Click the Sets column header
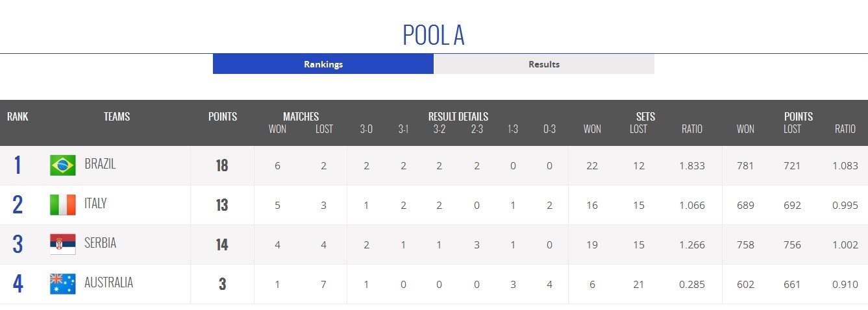 (645, 117)
